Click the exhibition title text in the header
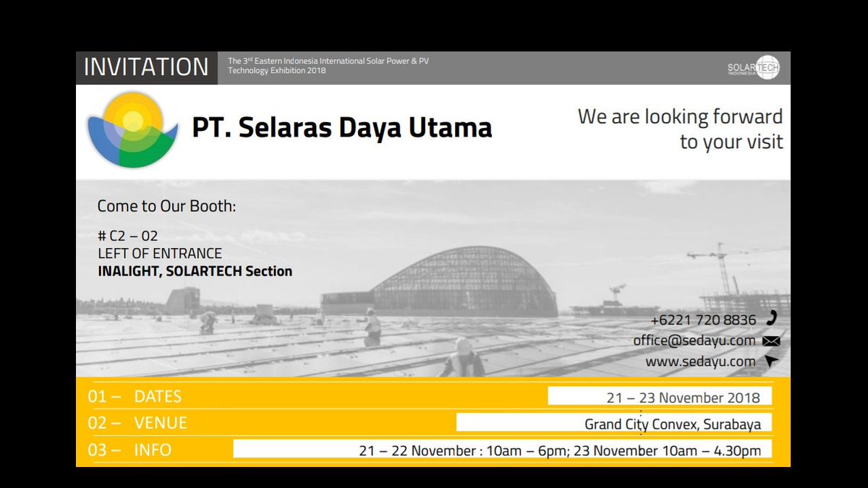868x488 pixels. 329,66
